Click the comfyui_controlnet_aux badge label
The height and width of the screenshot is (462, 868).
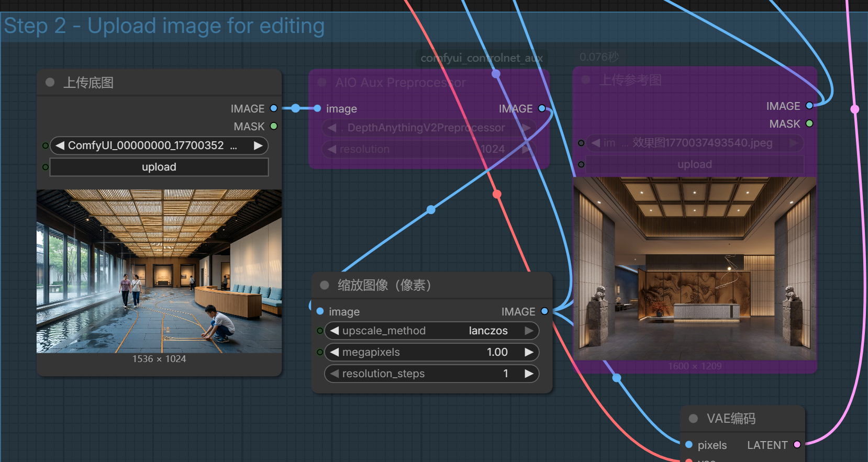(x=482, y=58)
